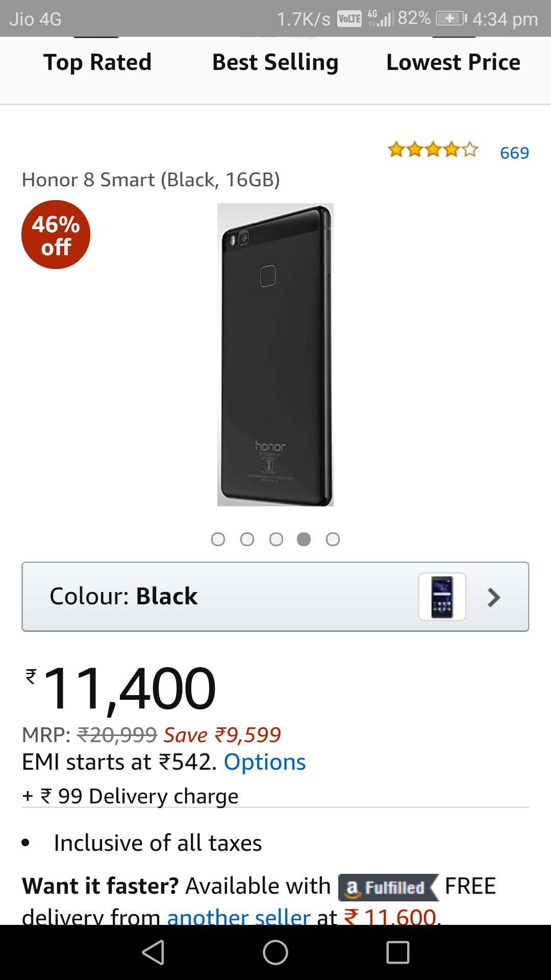Tap the Android home button
This screenshot has height=980, width=551.
coord(275,951)
